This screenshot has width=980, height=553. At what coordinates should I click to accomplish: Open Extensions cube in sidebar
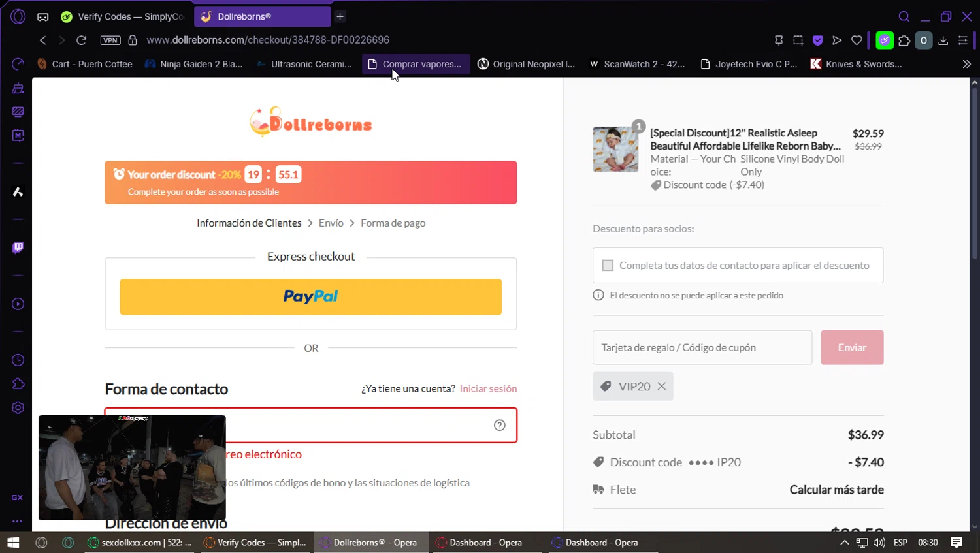click(x=18, y=384)
